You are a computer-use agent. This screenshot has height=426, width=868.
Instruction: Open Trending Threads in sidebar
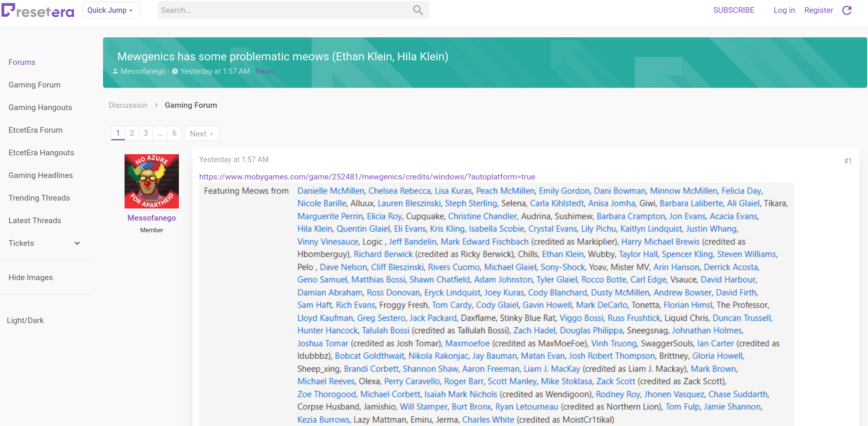point(39,198)
